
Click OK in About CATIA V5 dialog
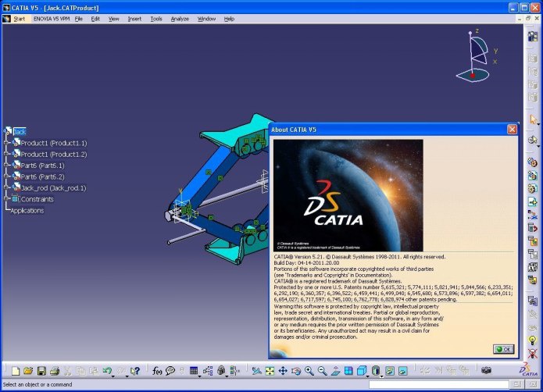coord(503,349)
